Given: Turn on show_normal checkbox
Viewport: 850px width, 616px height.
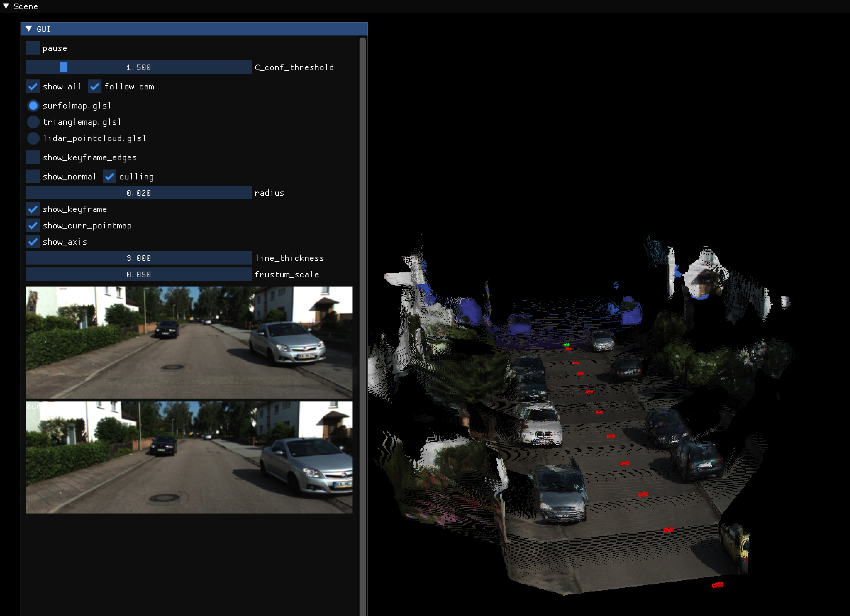Looking at the screenshot, I should click(x=33, y=177).
